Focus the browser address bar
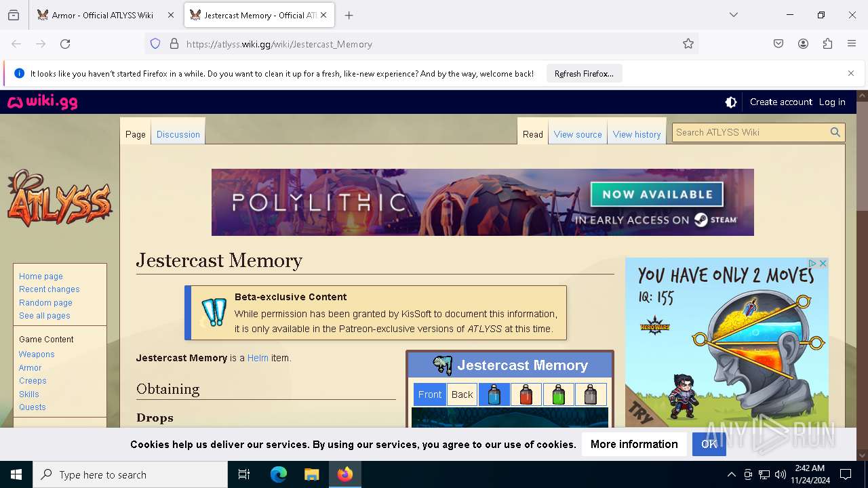Image resolution: width=868 pixels, height=488 pixels. (420, 44)
